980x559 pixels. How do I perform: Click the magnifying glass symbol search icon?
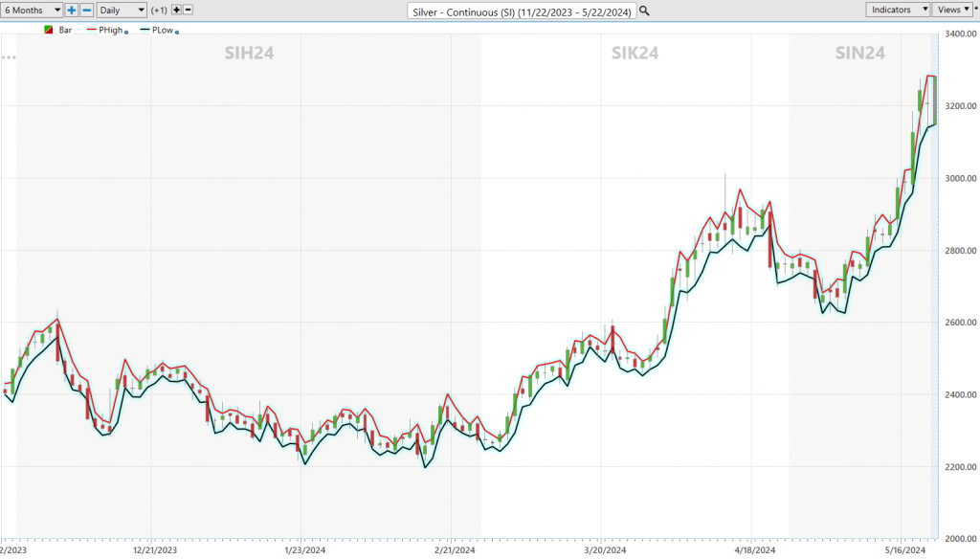[x=644, y=11]
